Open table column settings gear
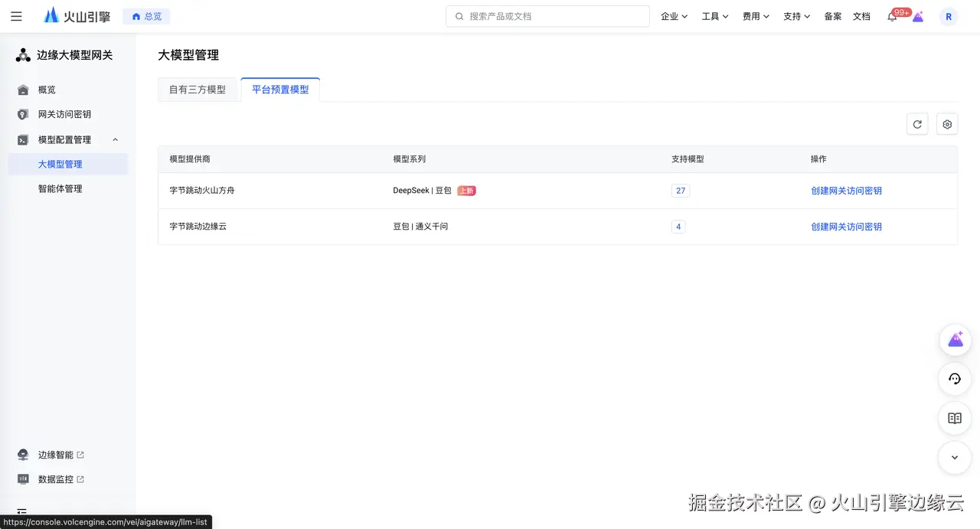Viewport: 980px width, 529px height. coord(947,124)
